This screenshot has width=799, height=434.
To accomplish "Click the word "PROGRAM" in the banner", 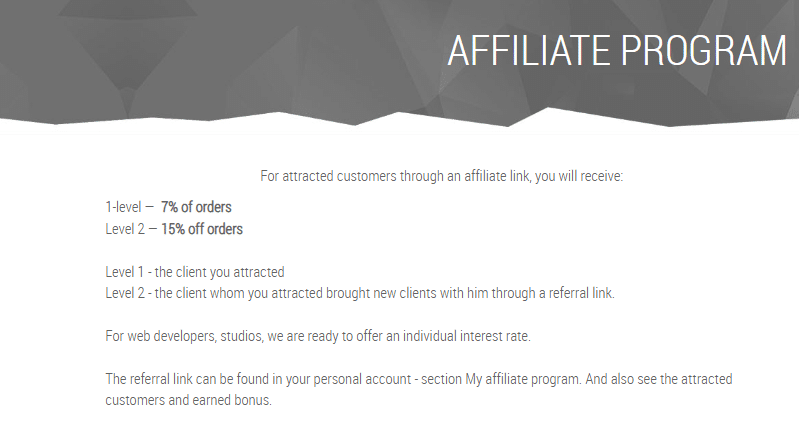I will [704, 50].
